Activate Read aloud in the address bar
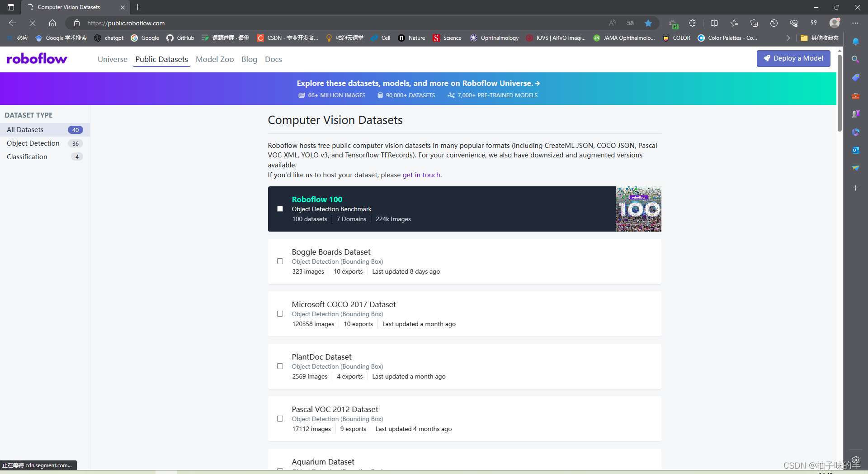The height and width of the screenshot is (474, 868). click(612, 23)
